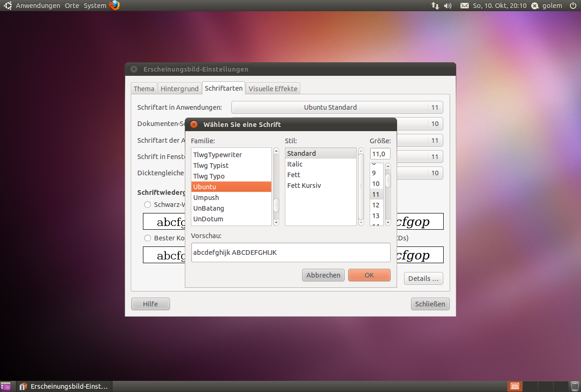The height and width of the screenshot is (392, 581).
Task: Click the Ubuntu Standard application font button
Action: (337, 107)
